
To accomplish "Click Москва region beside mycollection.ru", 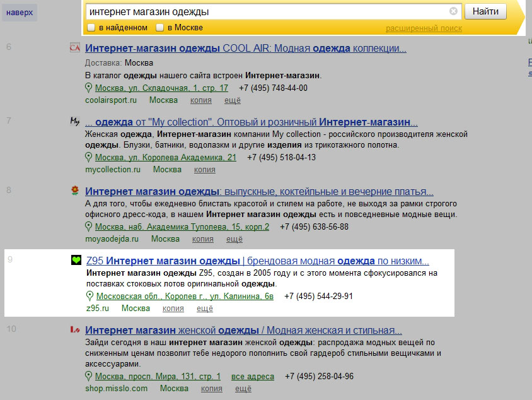I will 167,170.
